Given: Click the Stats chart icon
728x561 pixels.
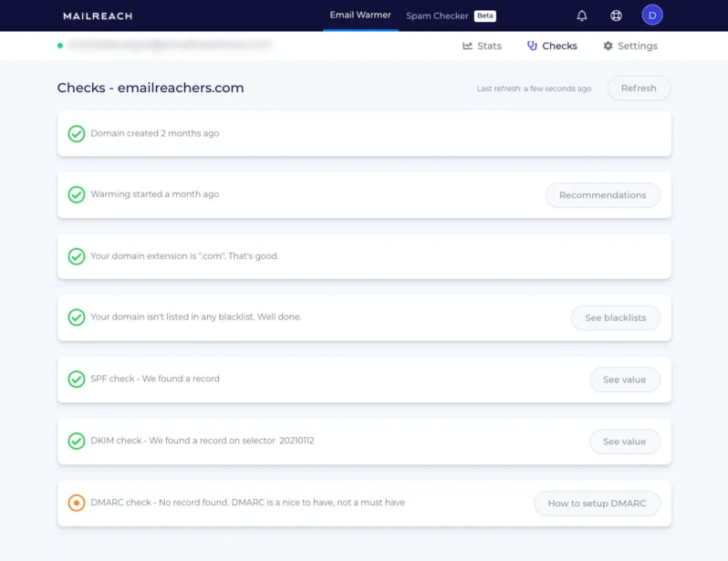Looking at the screenshot, I should tap(467, 46).
